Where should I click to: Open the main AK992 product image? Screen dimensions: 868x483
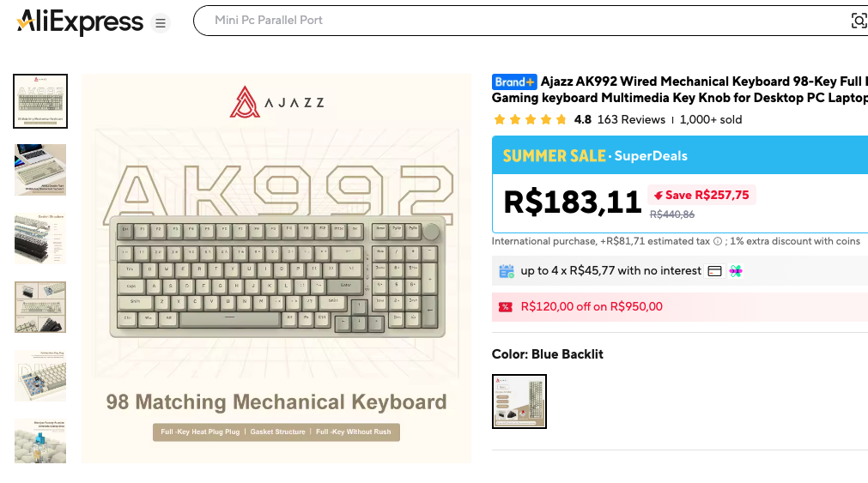pyautogui.click(x=276, y=269)
